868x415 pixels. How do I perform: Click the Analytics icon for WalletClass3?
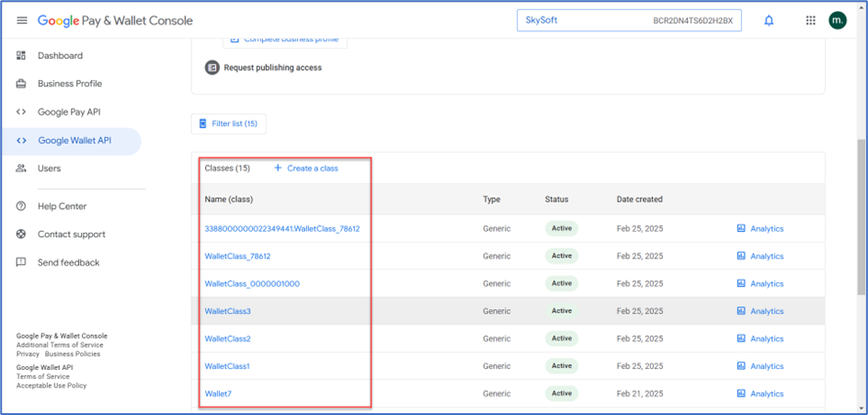pyautogui.click(x=741, y=311)
